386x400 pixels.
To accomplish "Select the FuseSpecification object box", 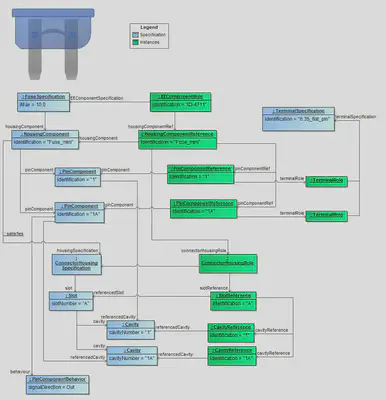I will pyautogui.click(x=44, y=102).
